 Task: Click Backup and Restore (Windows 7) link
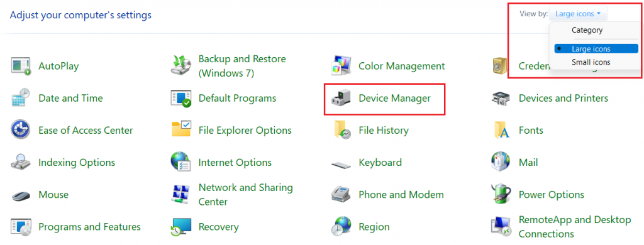point(242,66)
